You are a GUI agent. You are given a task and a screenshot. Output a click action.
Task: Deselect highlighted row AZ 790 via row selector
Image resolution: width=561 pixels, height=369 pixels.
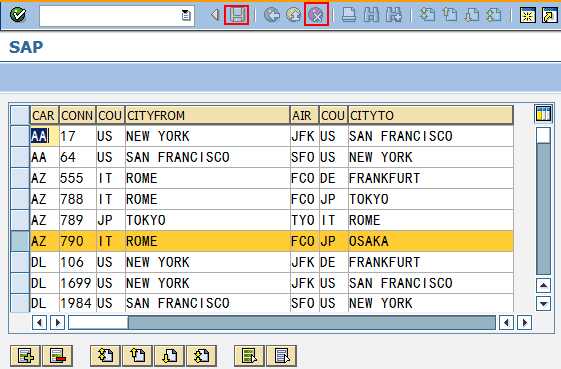coord(20,241)
